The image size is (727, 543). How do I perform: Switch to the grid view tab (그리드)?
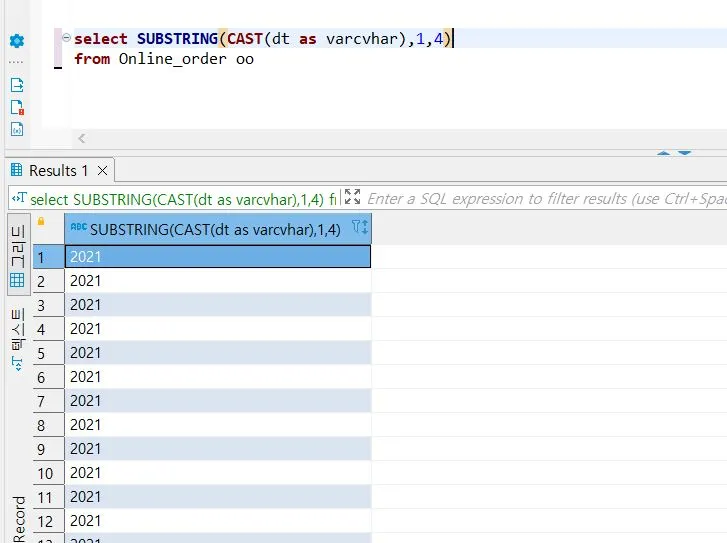(18, 254)
